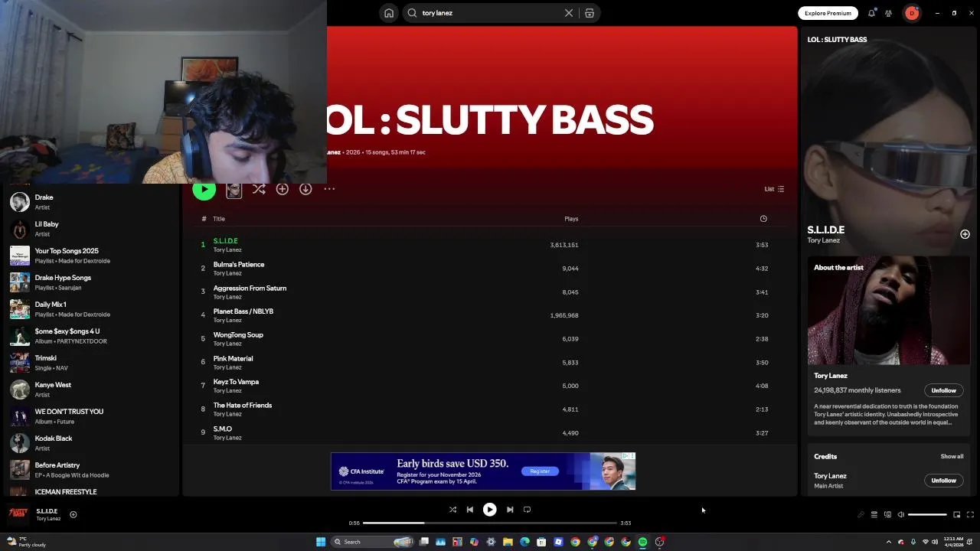
Task: Open Kanye West artist in library
Action: (92, 390)
